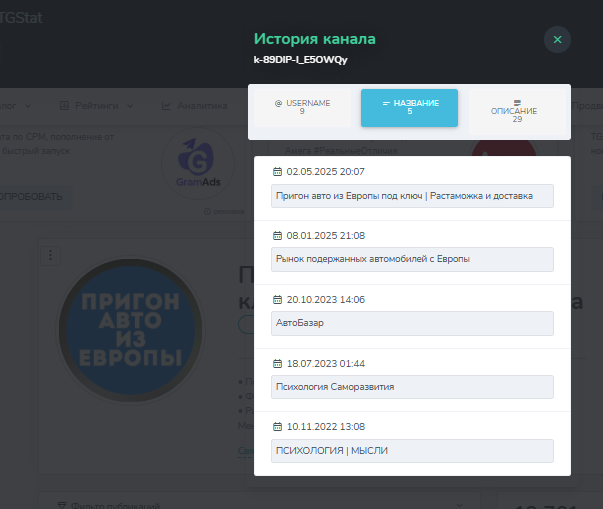Click the title icon in НАЗВАНИЕ tab
This screenshot has height=509, width=603.
point(386,103)
